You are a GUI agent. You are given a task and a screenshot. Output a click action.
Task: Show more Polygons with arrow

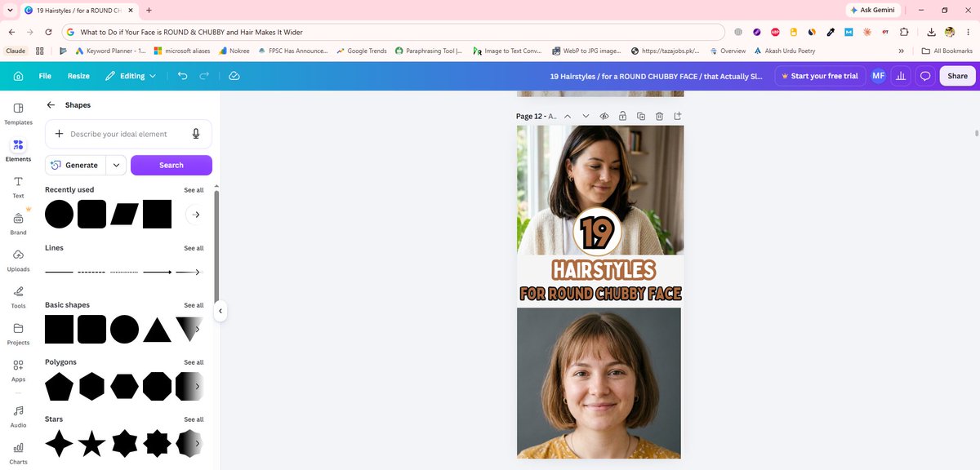click(x=196, y=386)
